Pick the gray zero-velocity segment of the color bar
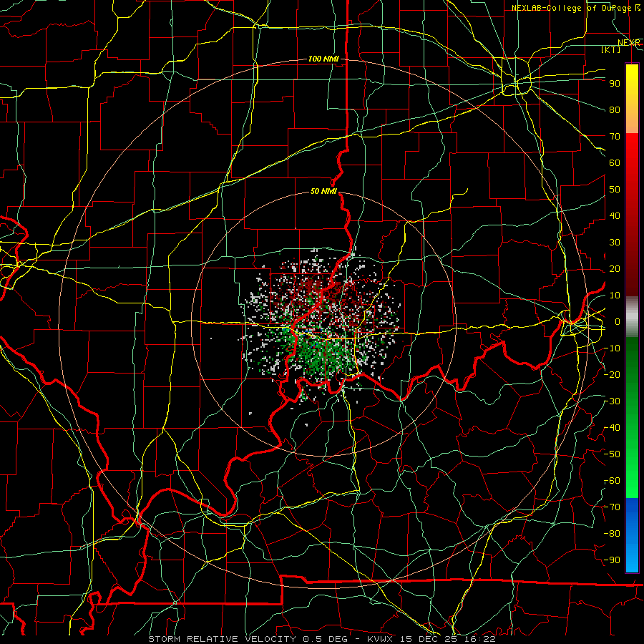Viewport: 644px width, 644px height. coord(632,316)
